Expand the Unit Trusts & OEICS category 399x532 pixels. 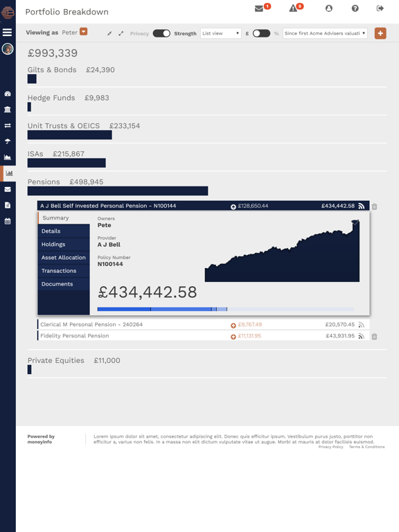click(x=64, y=125)
